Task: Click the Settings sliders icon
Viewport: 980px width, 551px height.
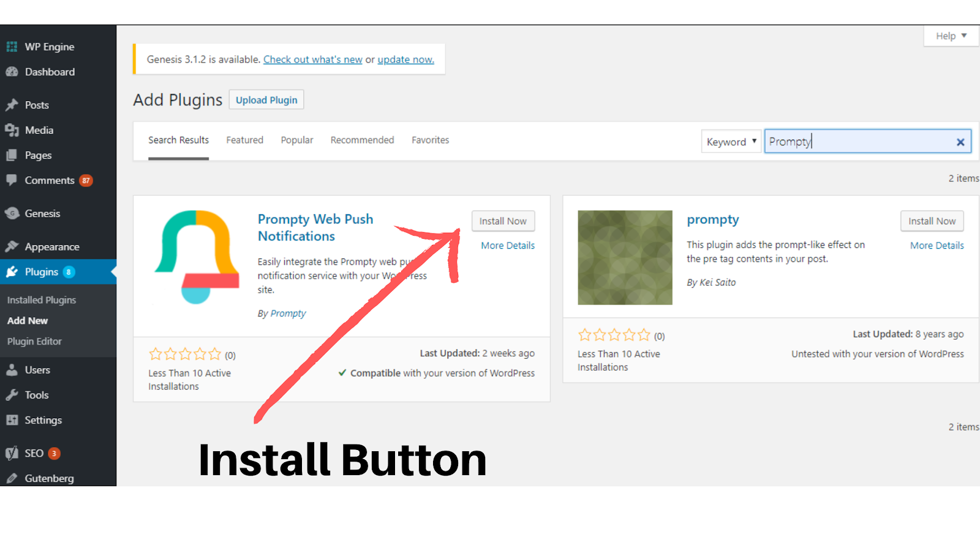Action: point(12,420)
